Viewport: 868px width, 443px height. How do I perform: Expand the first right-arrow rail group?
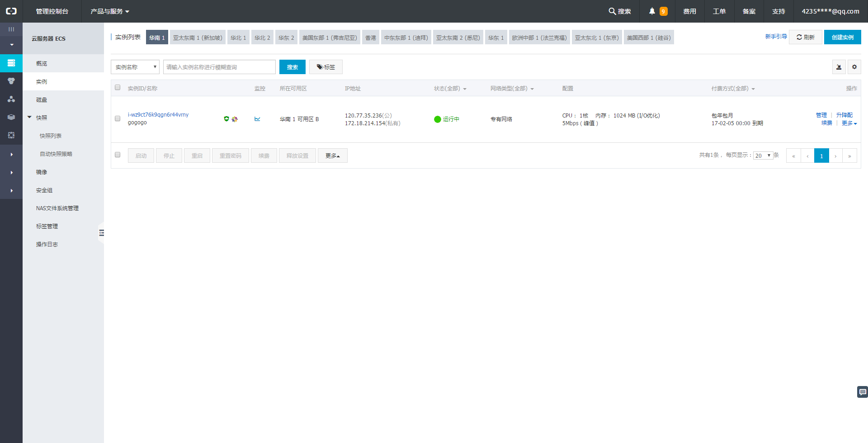(x=11, y=154)
